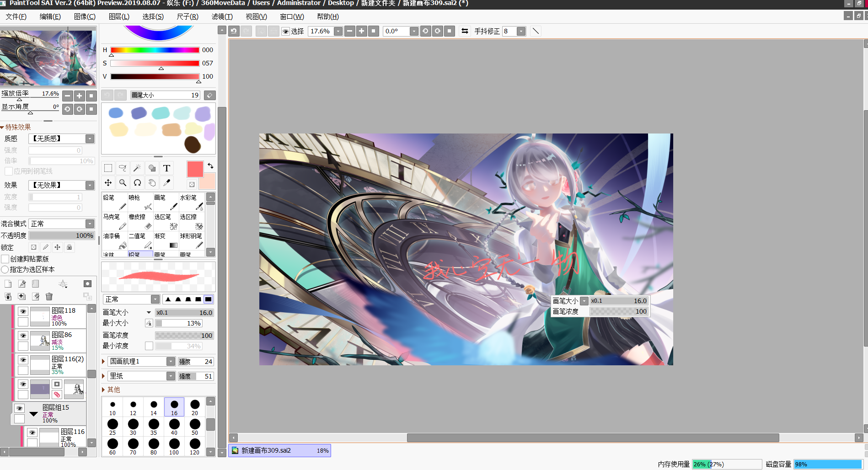The width and height of the screenshot is (868, 470).
Task: Select the lasso selection tool
Action: coord(123,168)
